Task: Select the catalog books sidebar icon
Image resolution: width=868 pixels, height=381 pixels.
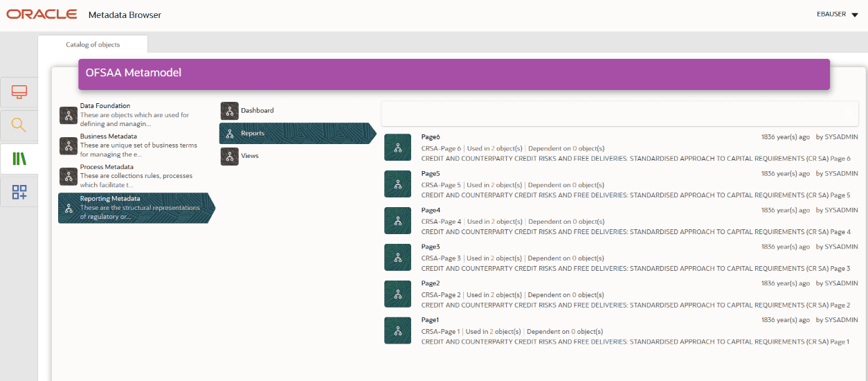Action: coord(19,159)
